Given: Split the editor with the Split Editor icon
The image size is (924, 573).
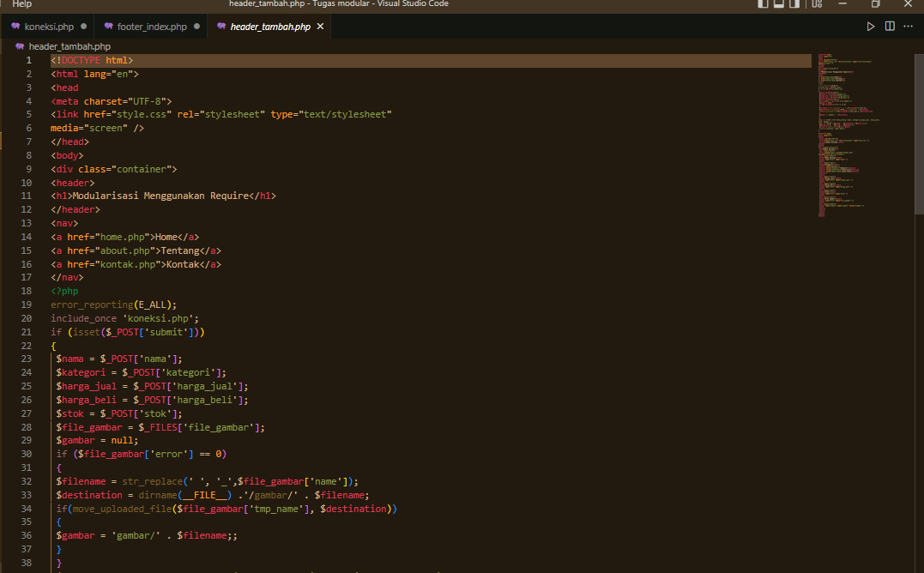Looking at the screenshot, I should click(890, 26).
